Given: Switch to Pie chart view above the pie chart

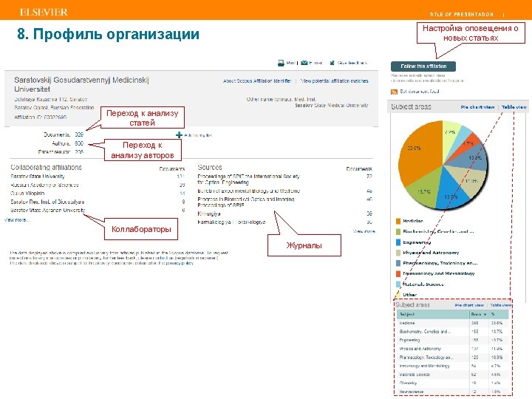Looking at the screenshot, I should click(x=477, y=107).
